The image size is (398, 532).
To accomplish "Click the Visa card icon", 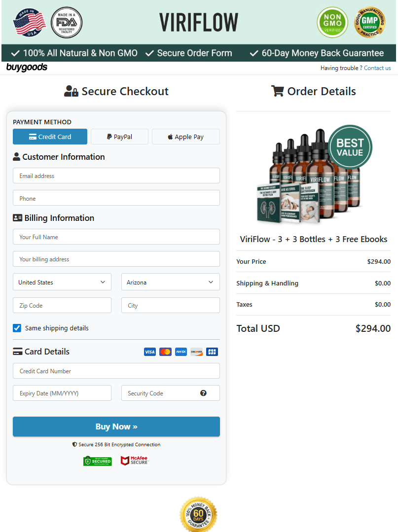I will coord(150,352).
